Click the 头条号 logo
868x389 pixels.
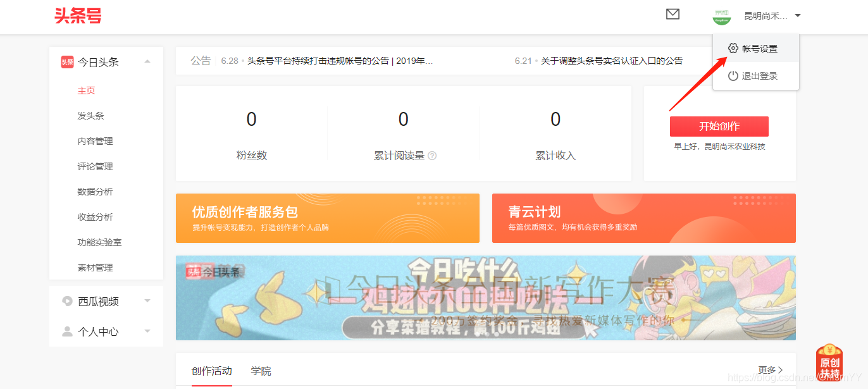pos(78,16)
